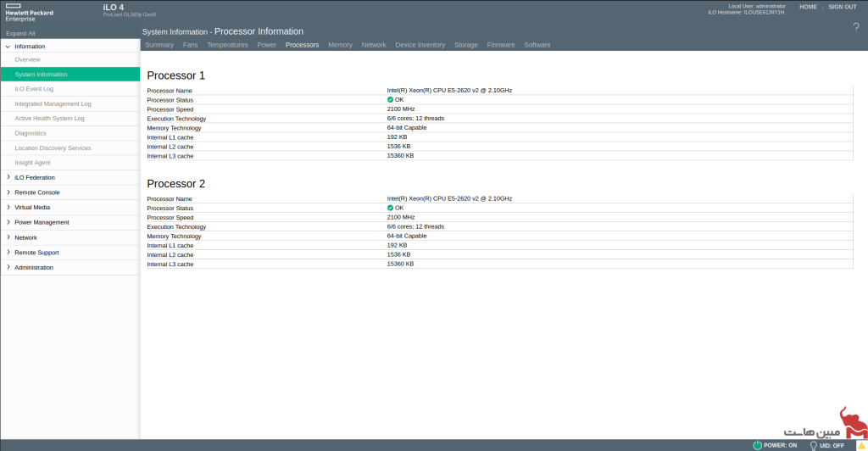
Task: Click Processor 2 green OK status icon
Action: tap(390, 208)
